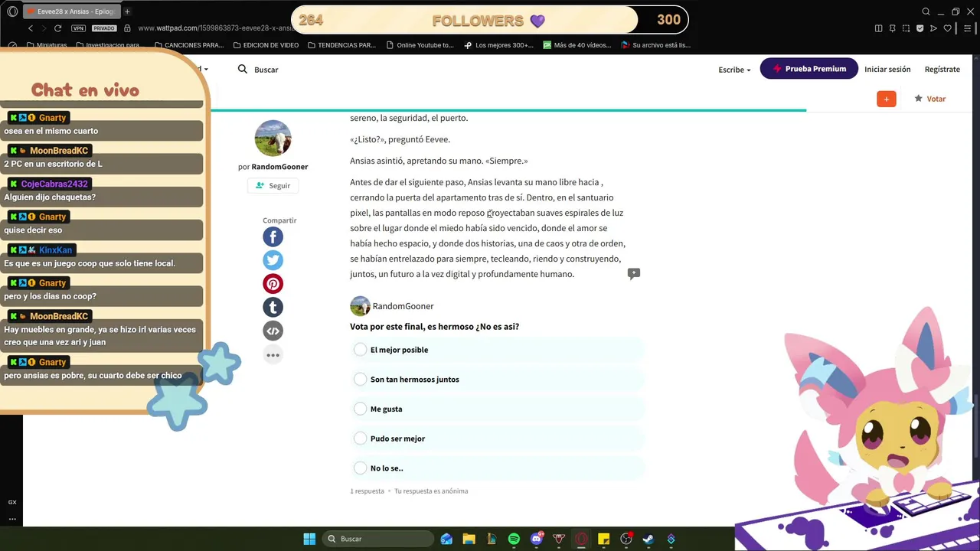Screen dimensions: 980x551
Task: Share the story on Tumblr
Action: (273, 308)
